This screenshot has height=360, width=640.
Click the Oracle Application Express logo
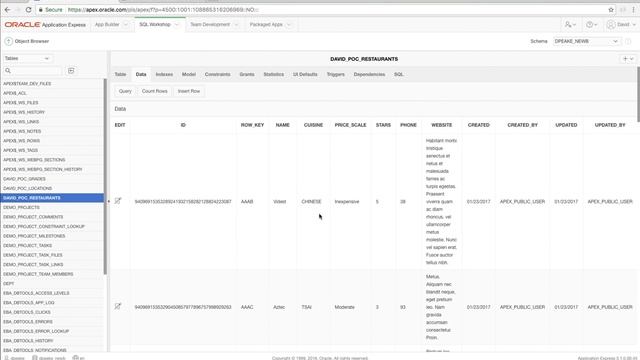pyautogui.click(x=45, y=24)
